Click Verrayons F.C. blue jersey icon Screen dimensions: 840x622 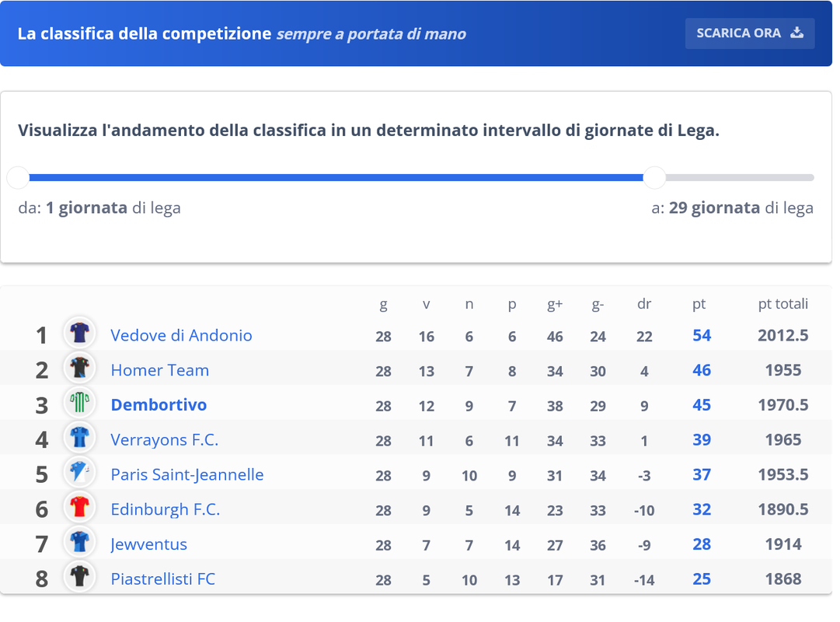click(x=80, y=438)
